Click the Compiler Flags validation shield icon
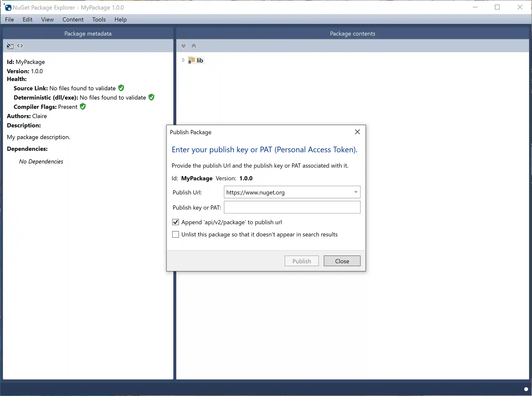The image size is (532, 396). (x=83, y=106)
